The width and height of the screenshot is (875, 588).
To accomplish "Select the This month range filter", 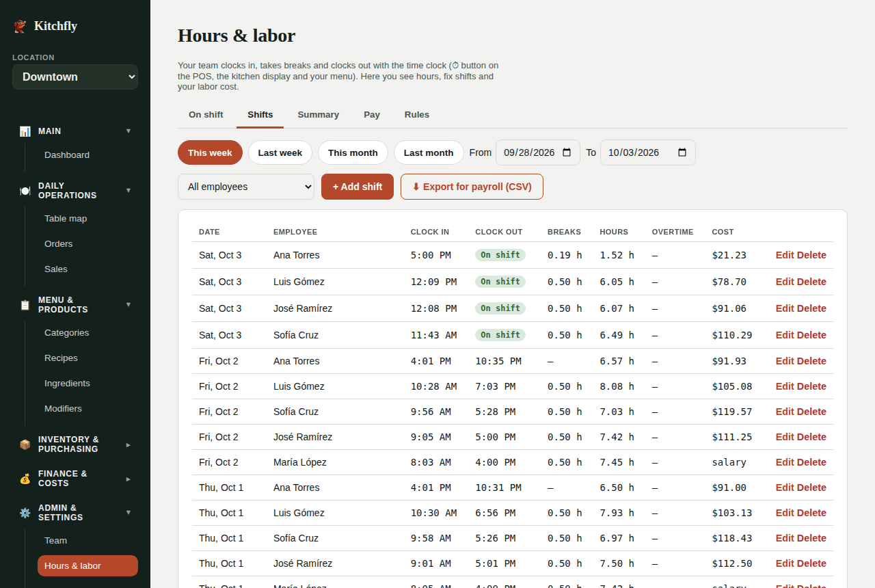I will (353, 152).
